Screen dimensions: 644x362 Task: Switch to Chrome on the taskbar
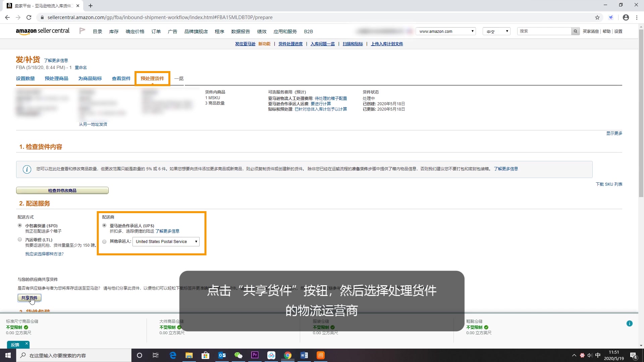click(288, 355)
